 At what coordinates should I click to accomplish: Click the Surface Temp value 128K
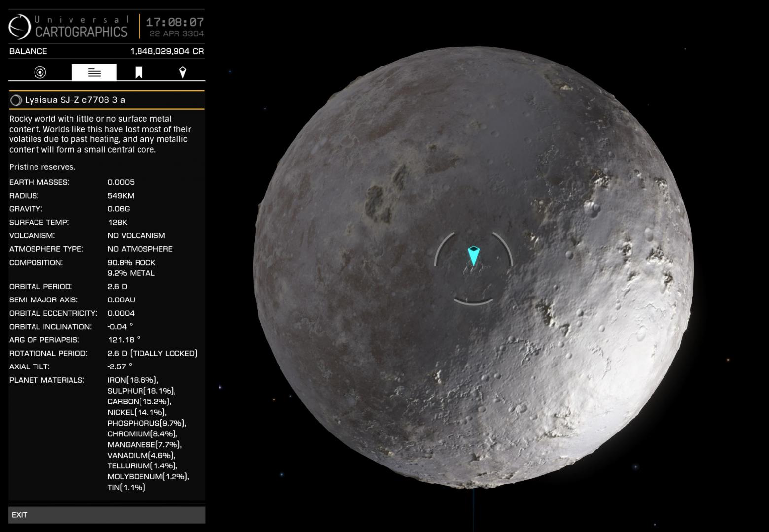click(118, 222)
